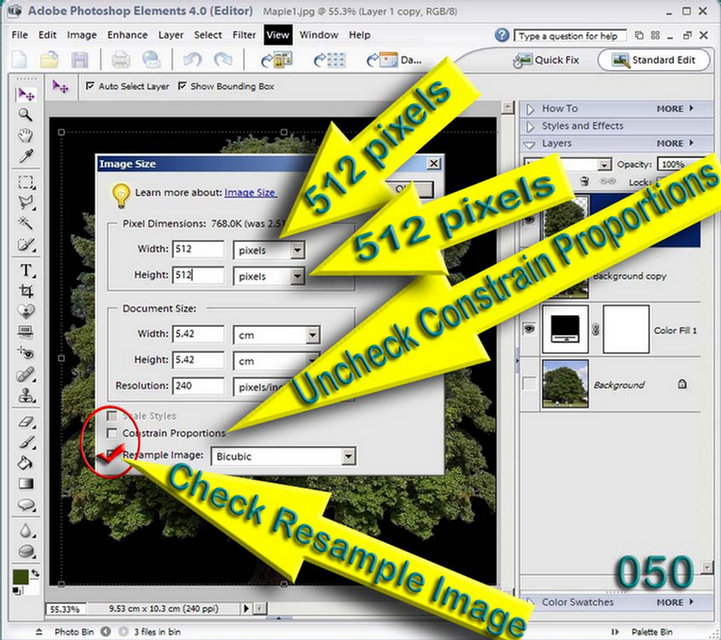Show the Background layer visibility

pyautogui.click(x=529, y=383)
